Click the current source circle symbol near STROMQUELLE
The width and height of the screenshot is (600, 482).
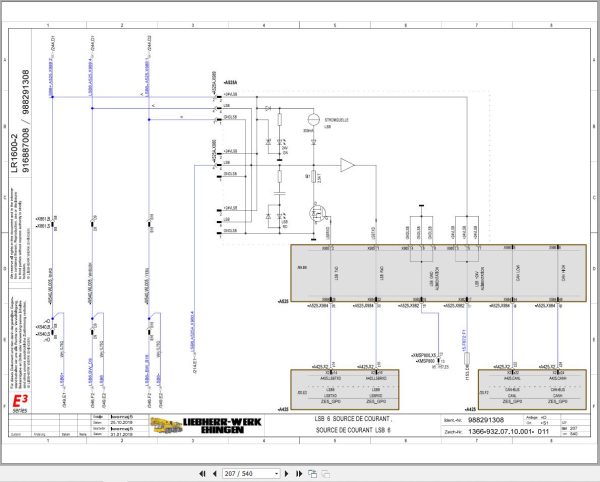(x=313, y=120)
